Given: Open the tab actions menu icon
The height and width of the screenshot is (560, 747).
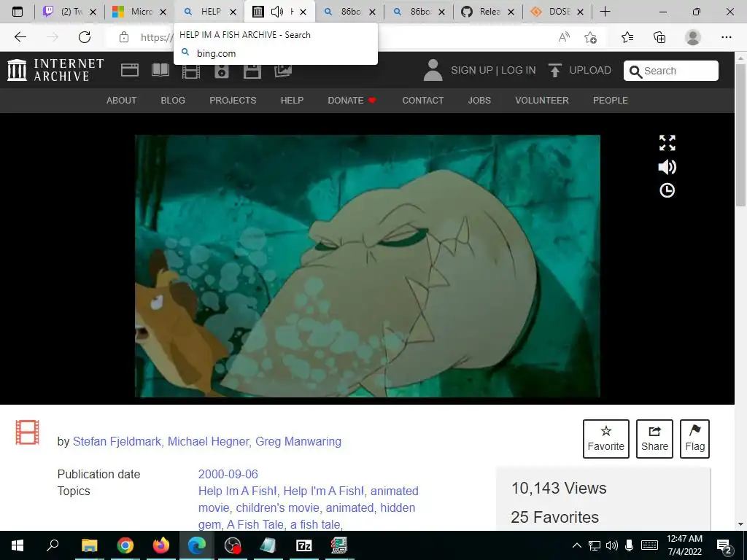Looking at the screenshot, I should [x=18, y=12].
